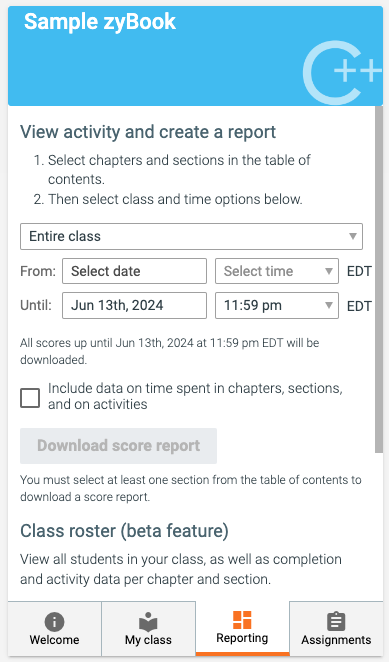Click the Download score report button
Image resolution: width=389 pixels, height=662 pixels.
click(118, 446)
